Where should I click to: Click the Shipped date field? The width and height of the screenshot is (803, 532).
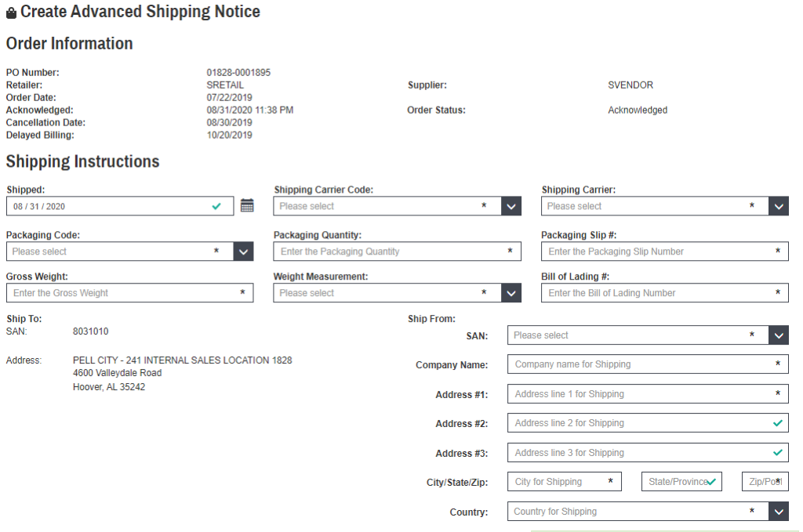coord(110,206)
